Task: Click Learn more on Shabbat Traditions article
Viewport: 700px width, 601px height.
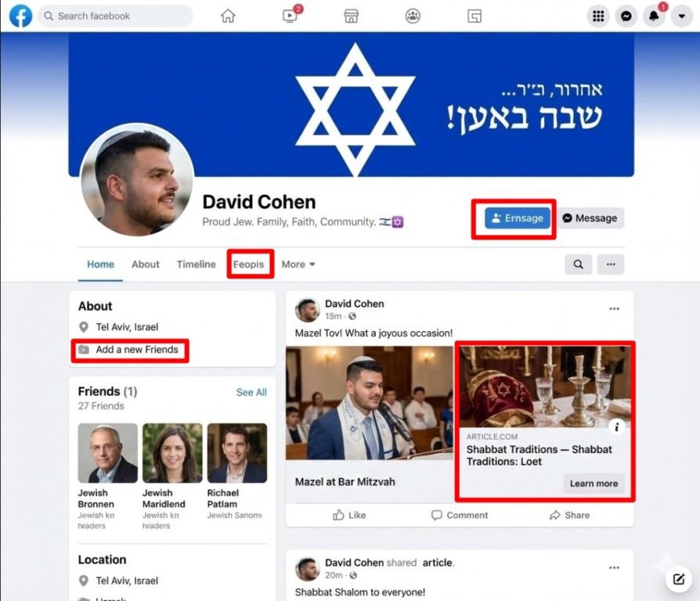Action: (594, 483)
